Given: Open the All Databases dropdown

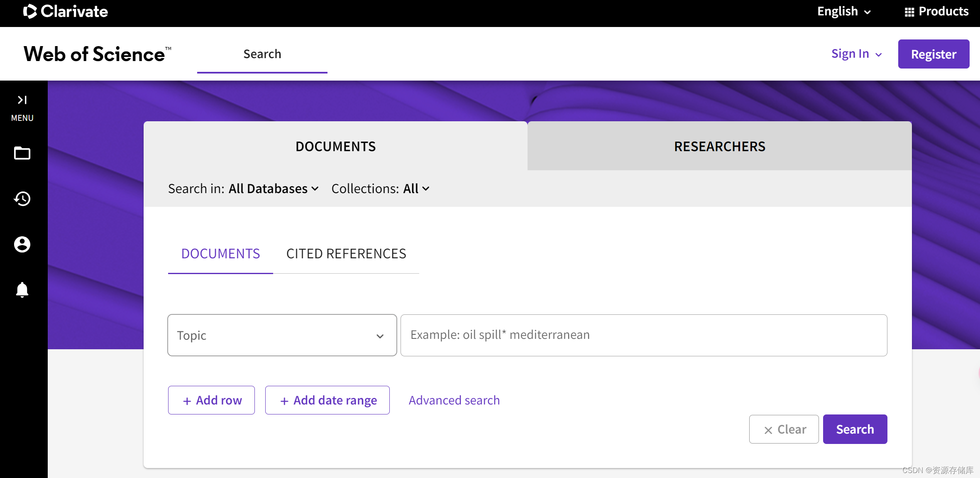Looking at the screenshot, I should pos(274,189).
